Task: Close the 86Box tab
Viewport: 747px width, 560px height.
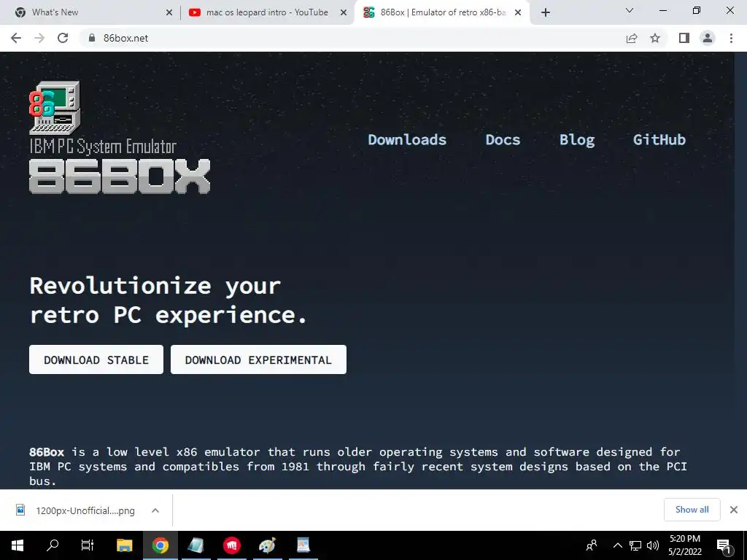Action: click(518, 12)
